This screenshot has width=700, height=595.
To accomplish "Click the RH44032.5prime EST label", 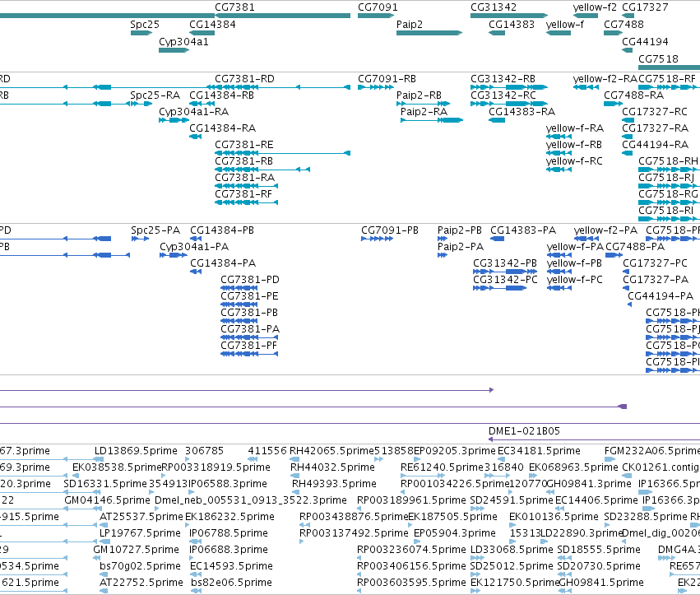I will tap(332, 467).
